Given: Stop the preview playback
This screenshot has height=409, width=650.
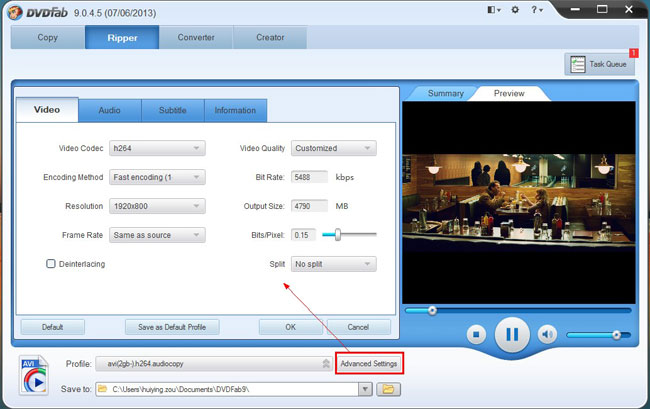Looking at the screenshot, I should coord(476,334).
